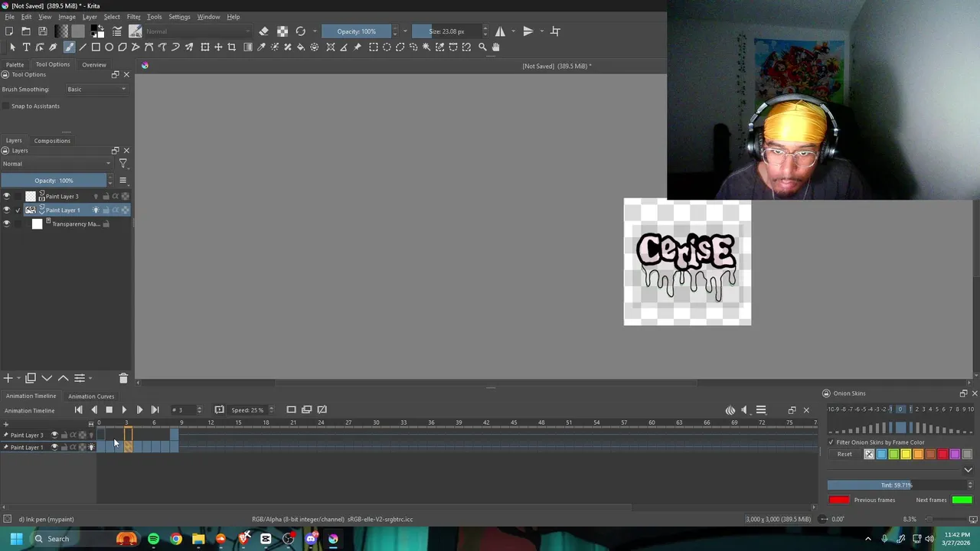Switch to the Palette tab
The height and width of the screenshot is (551, 980).
click(x=15, y=65)
